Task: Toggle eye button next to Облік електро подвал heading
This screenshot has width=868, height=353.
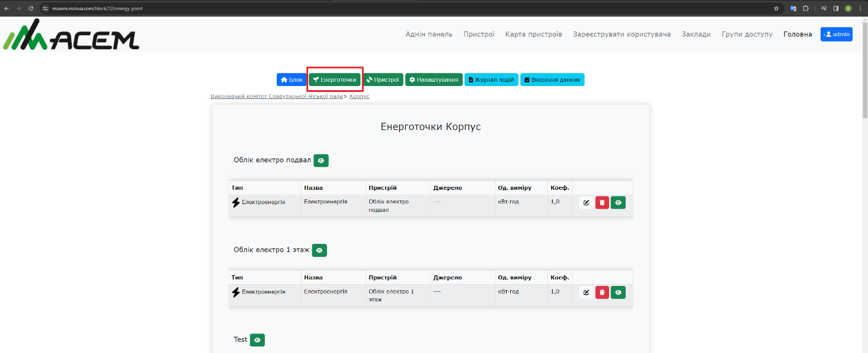Action: 321,161
